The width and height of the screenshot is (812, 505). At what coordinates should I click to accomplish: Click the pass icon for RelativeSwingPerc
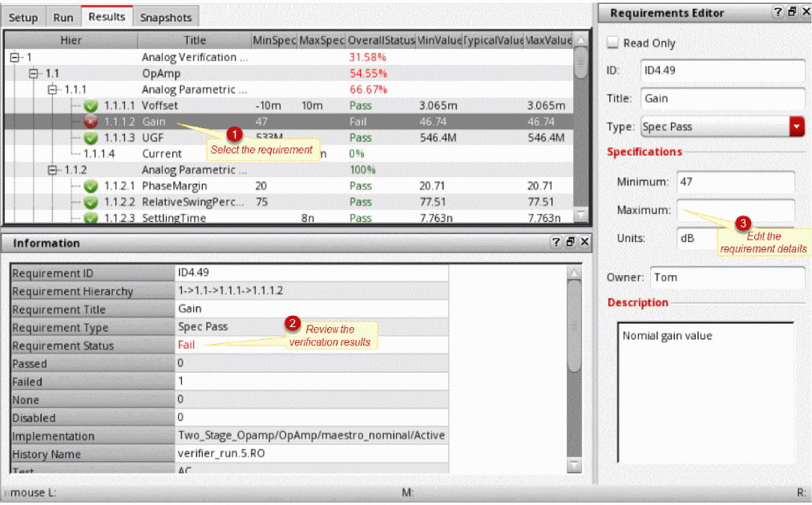point(91,202)
